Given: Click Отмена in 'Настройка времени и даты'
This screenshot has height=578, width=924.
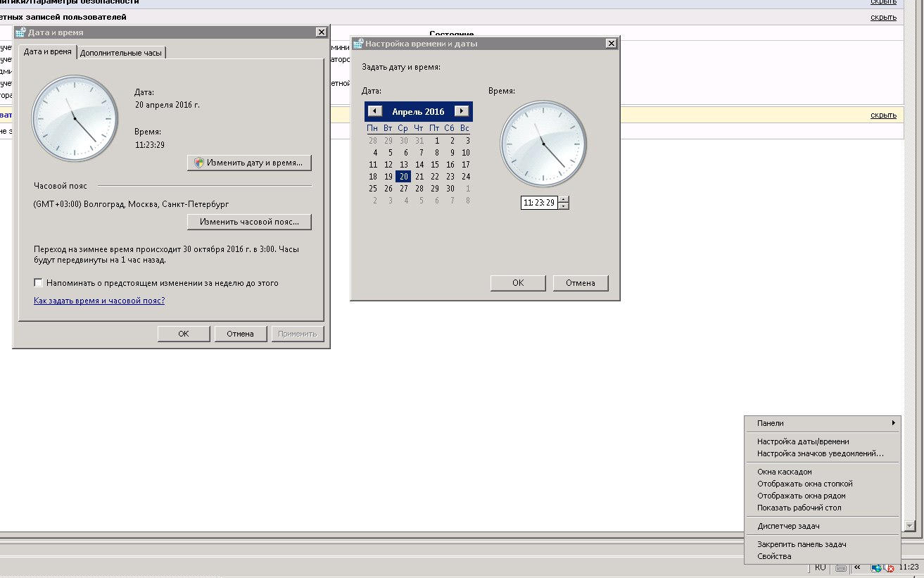Looking at the screenshot, I should click(579, 283).
